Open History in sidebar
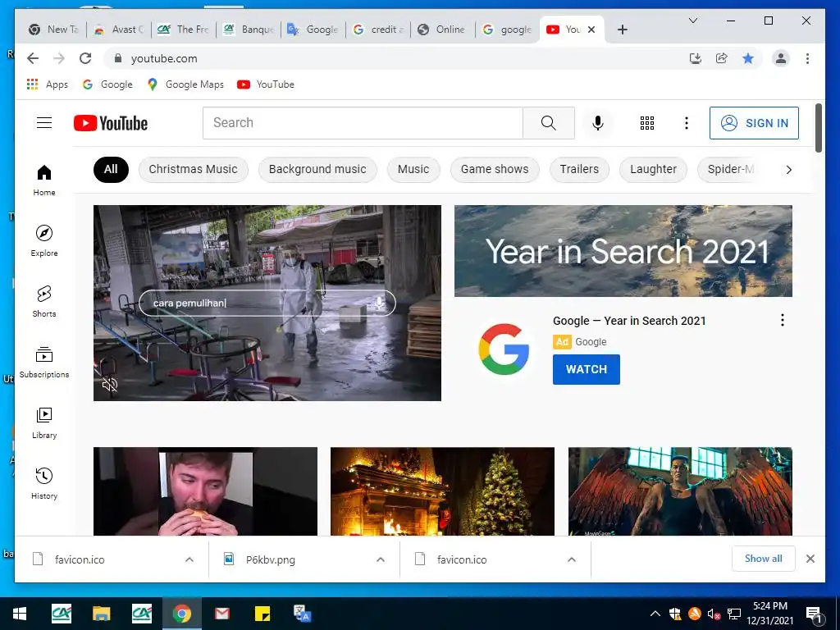 [x=44, y=484]
